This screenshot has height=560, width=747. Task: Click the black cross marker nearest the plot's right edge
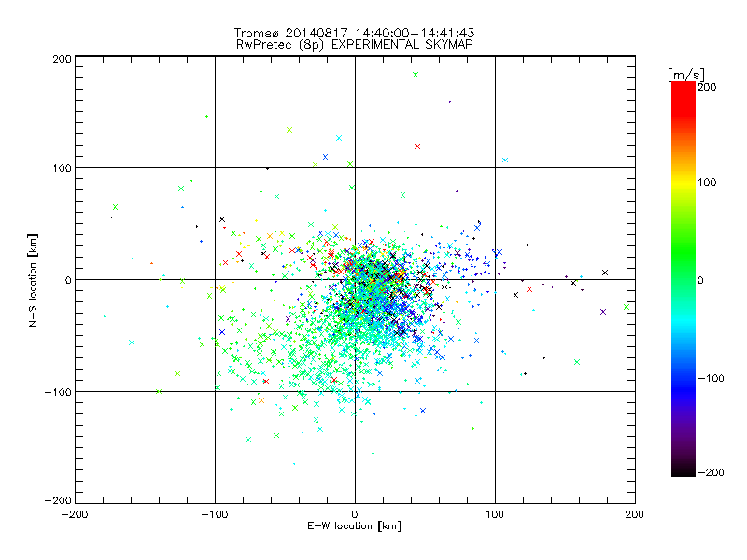coord(605,273)
